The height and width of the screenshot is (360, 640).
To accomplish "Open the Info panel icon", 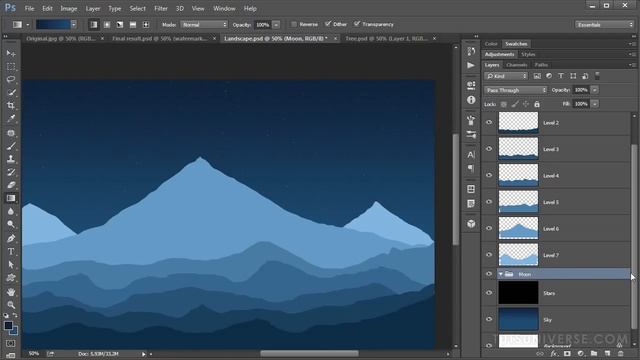I will (471, 100).
